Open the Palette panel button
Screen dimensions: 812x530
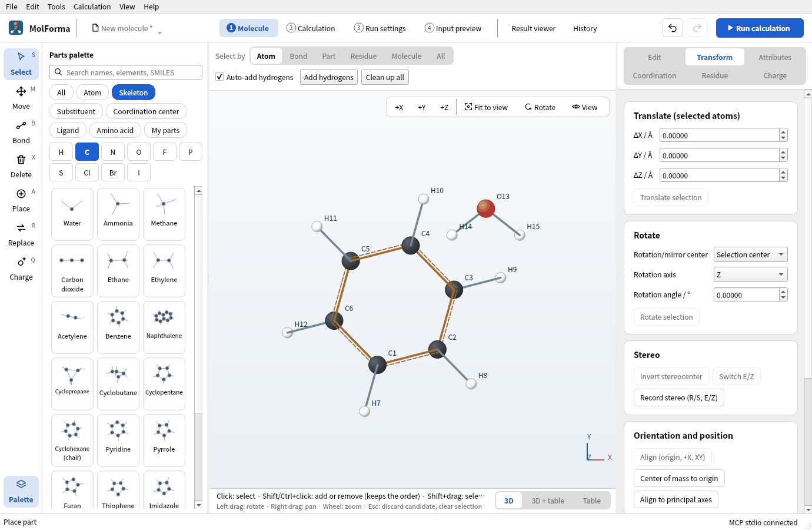point(21,491)
